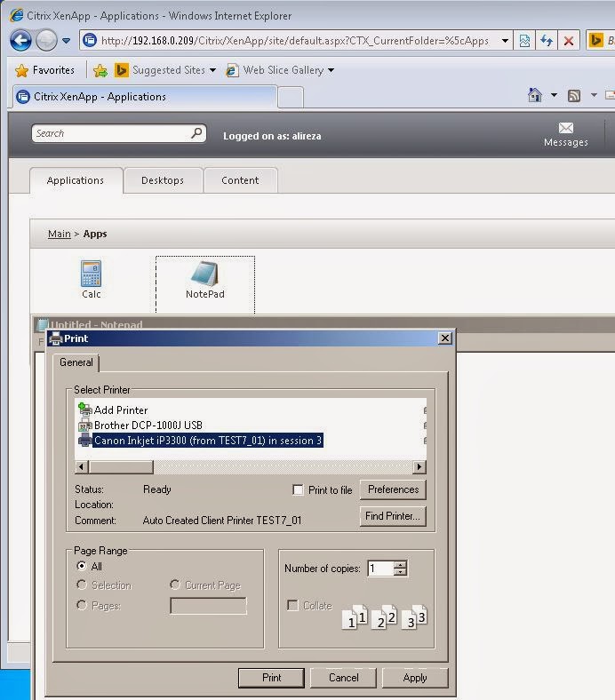Open a new blank browser tab
Image resolution: width=615 pixels, height=700 pixels.
[x=291, y=98]
